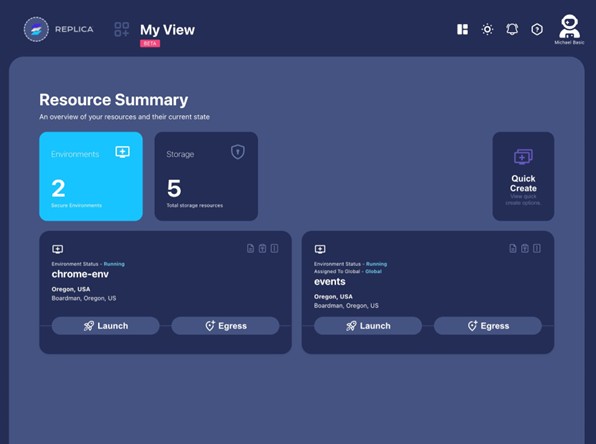Screen dimensions: 596x444
Task: Click "Boardman, Oregon, US" on events card
Action: click(x=346, y=306)
